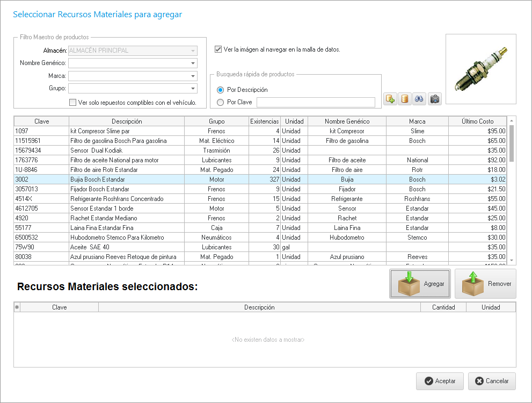Click the camera photo icon
The image size is (532, 403).
[x=435, y=99]
